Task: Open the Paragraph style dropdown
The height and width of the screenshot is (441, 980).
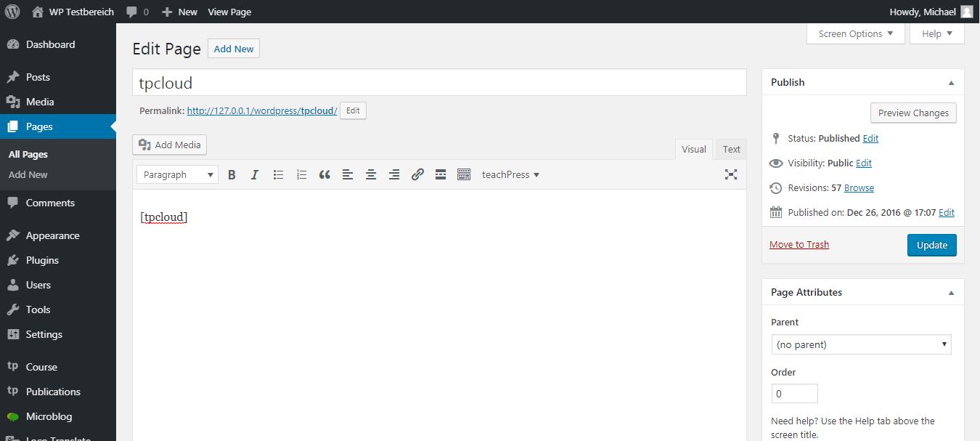Action: pos(176,174)
